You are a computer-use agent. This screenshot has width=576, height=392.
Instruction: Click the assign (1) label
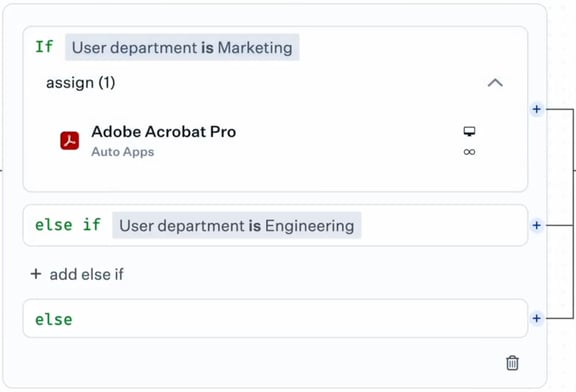(x=80, y=83)
